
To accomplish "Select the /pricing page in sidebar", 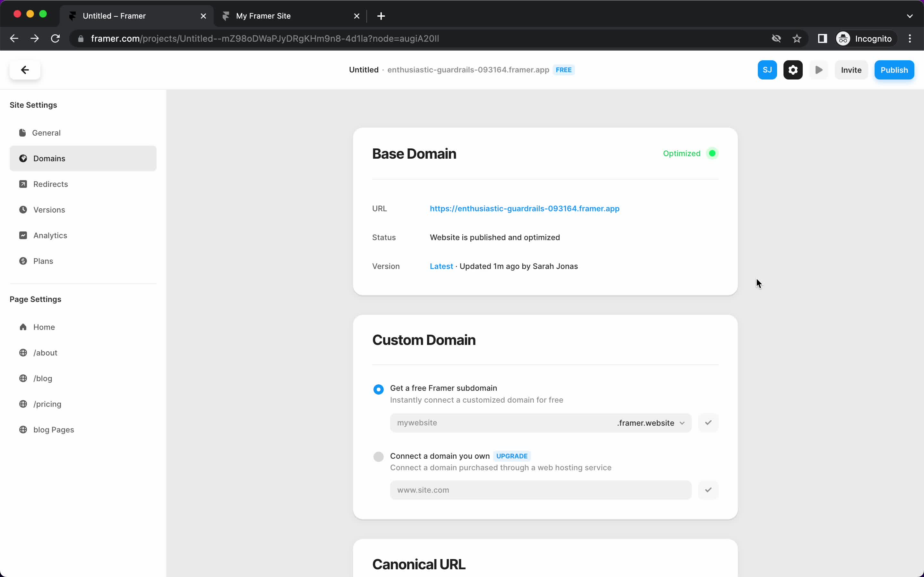I will [47, 404].
